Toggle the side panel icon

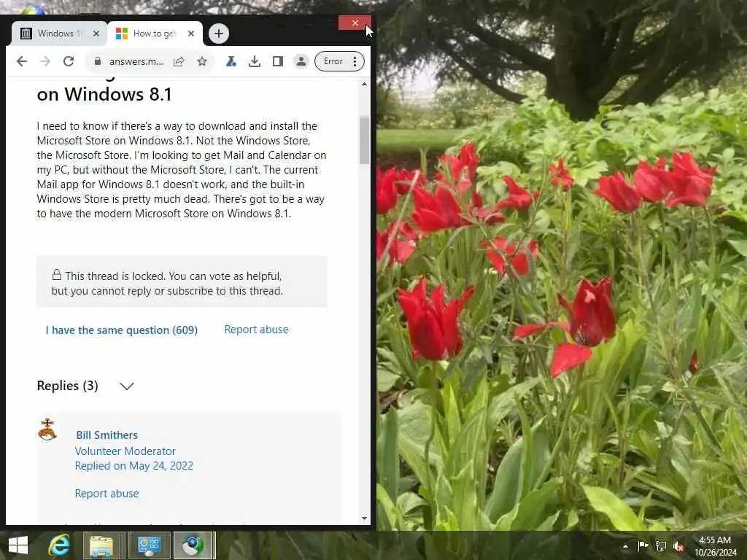point(278,61)
